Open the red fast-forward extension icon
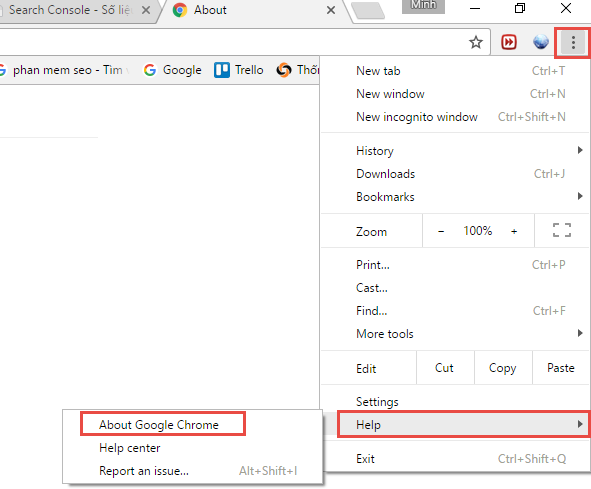591x489 pixels. [509, 42]
